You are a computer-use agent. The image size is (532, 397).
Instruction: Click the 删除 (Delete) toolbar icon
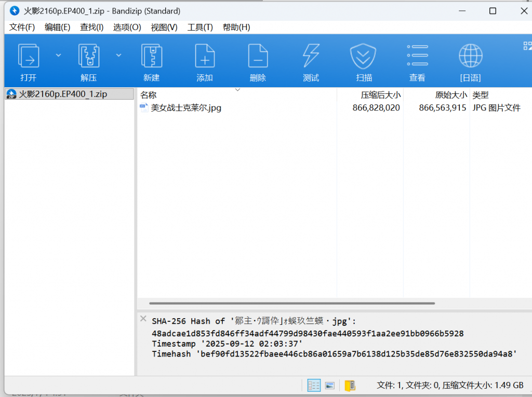pos(258,56)
